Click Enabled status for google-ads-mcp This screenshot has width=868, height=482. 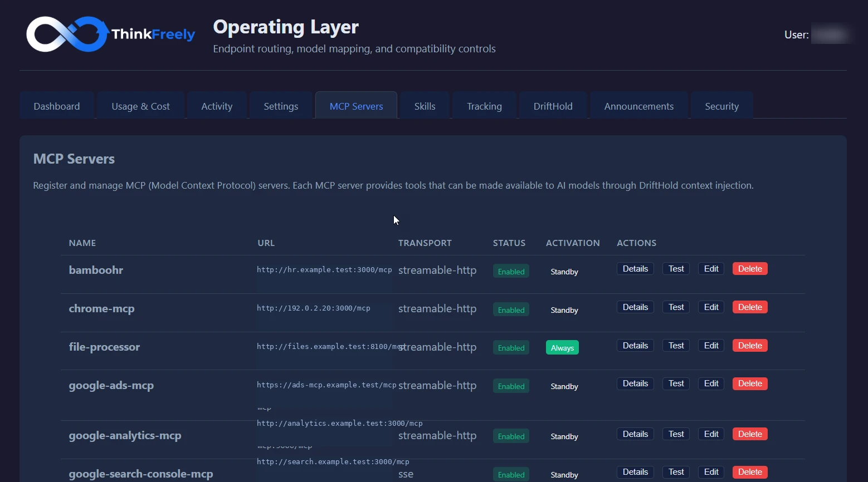pos(511,386)
